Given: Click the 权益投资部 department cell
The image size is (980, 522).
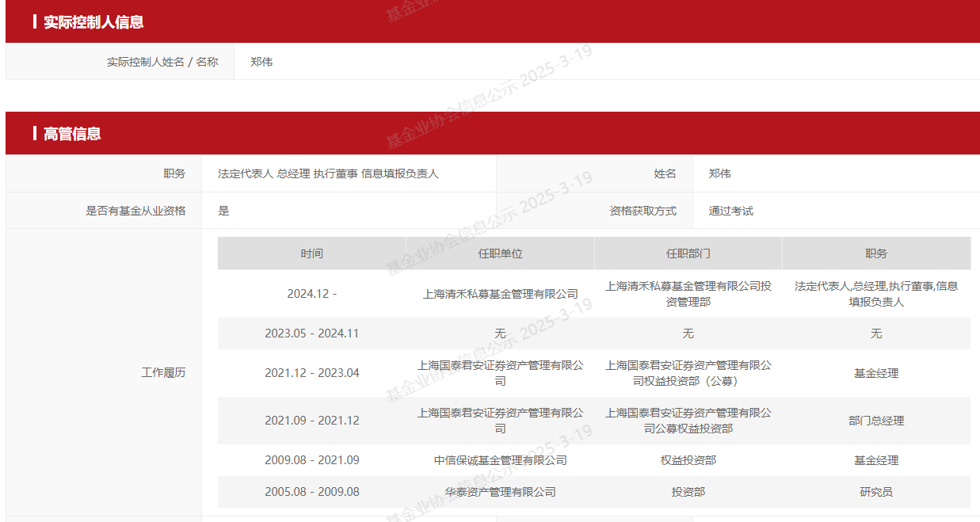Looking at the screenshot, I should tap(688, 459).
